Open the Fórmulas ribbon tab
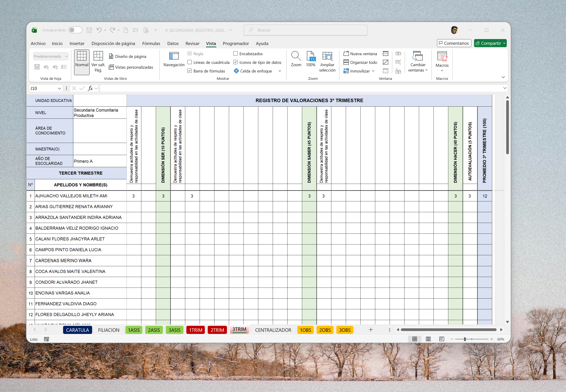Viewport: 566px width, 392px height. click(x=151, y=43)
